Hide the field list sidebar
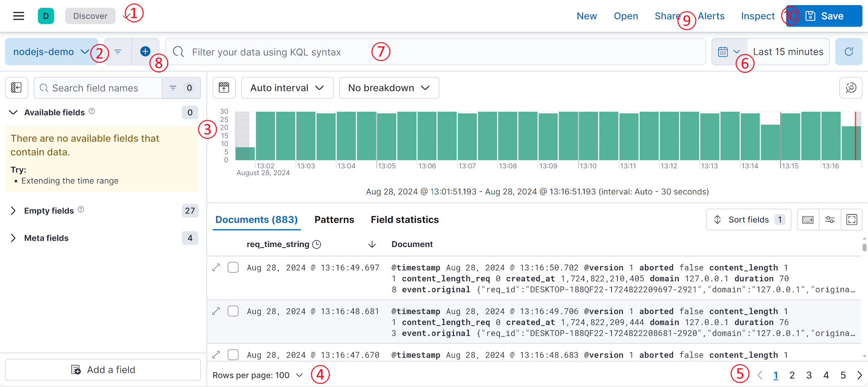 [x=16, y=88]
